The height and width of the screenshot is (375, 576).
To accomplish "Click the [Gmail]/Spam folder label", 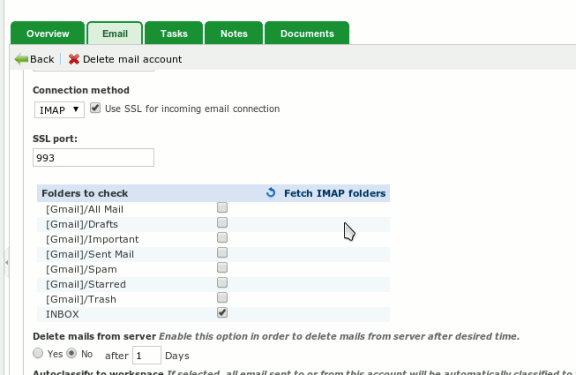I will click(x=82, y=269).
